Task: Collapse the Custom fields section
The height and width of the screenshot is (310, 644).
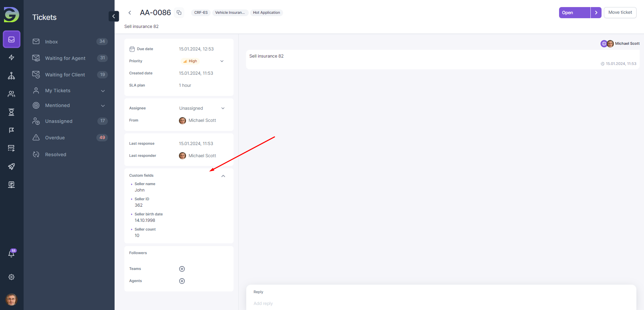Action: (x=223, y=176)
